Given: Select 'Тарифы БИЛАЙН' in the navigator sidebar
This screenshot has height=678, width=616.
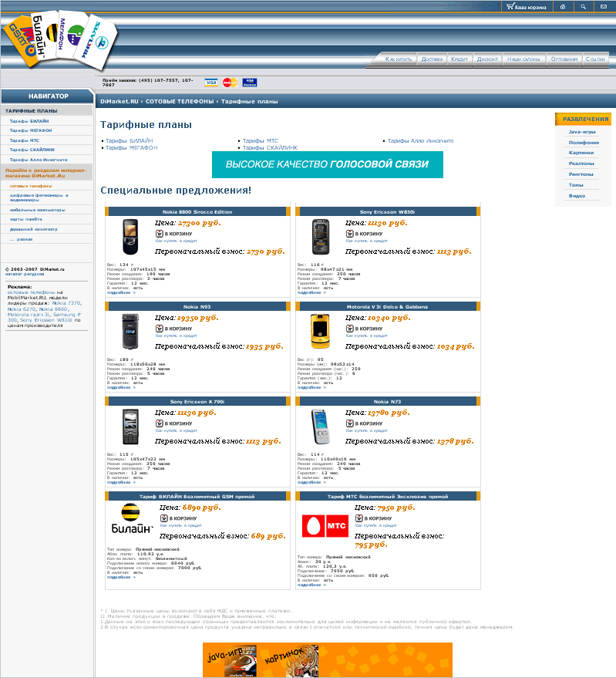Looking at the screenshot, I should (x=29, y=121).
